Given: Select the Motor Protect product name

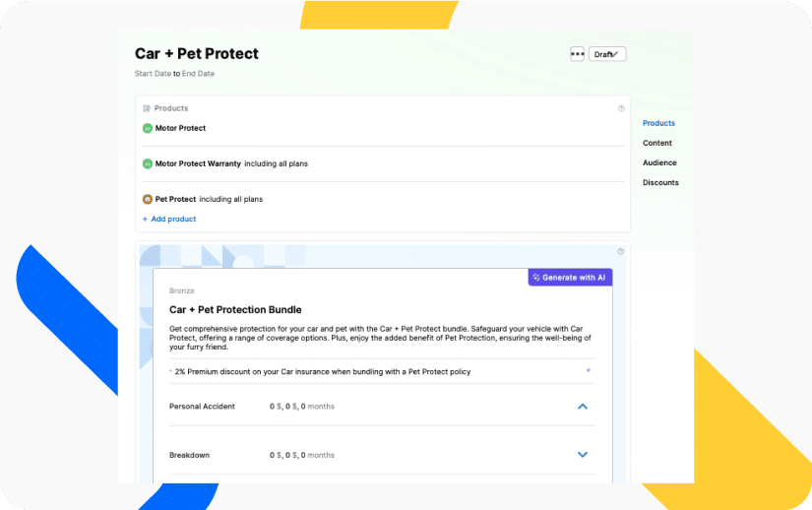Looking at the screenshot, I should 180,128.
